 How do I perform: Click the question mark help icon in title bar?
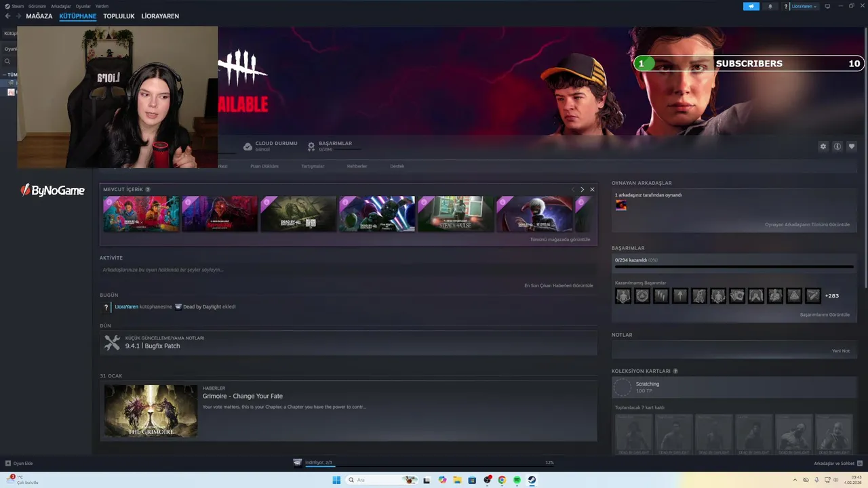(x=786, y=6)
